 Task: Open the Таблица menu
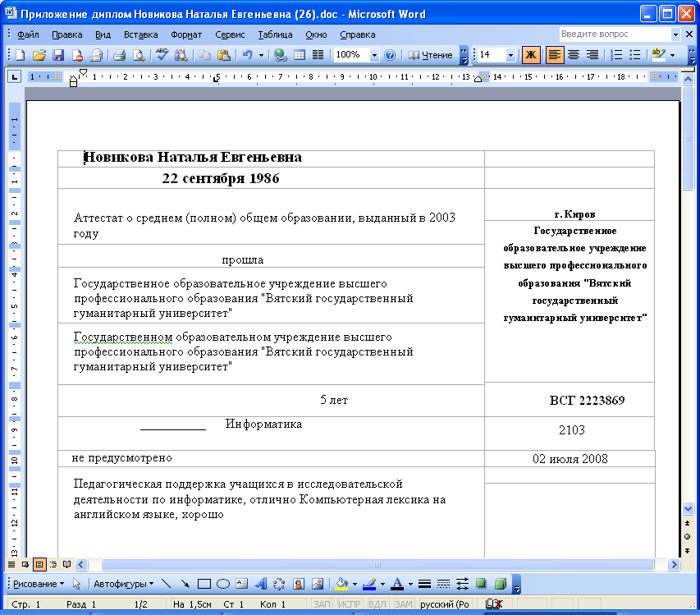[275, 34]
